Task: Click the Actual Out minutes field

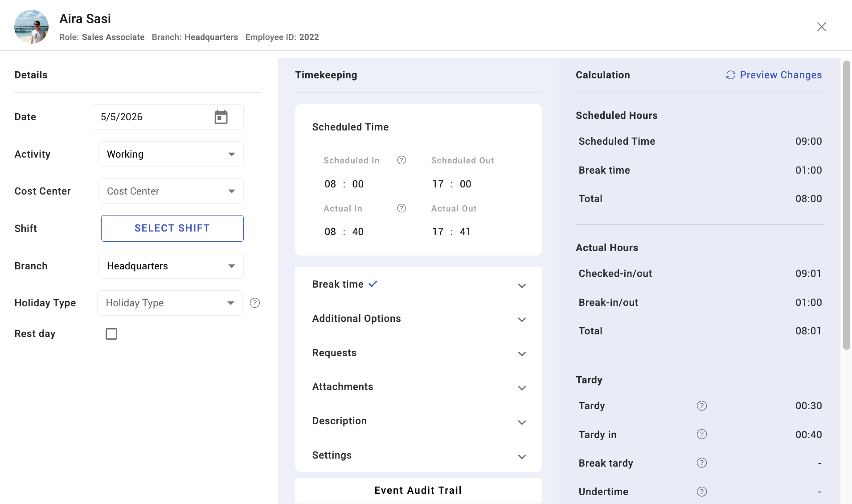Action: [466, 232]
